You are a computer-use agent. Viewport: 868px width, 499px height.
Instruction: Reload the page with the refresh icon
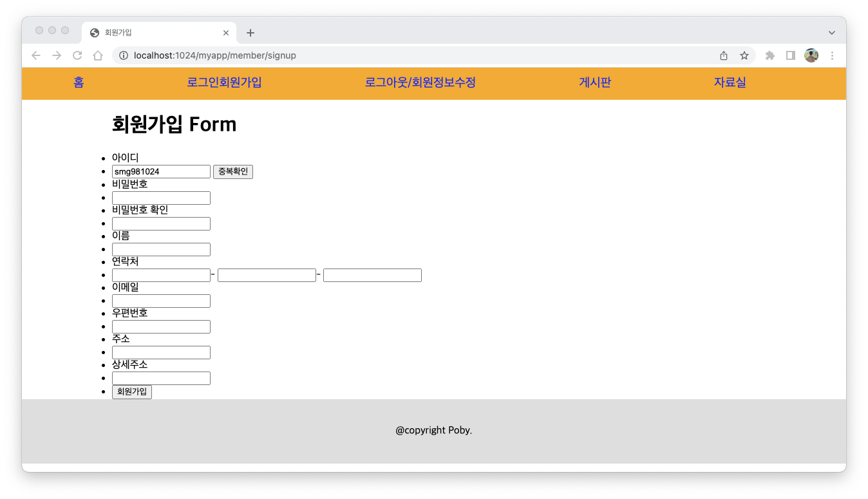77,55
